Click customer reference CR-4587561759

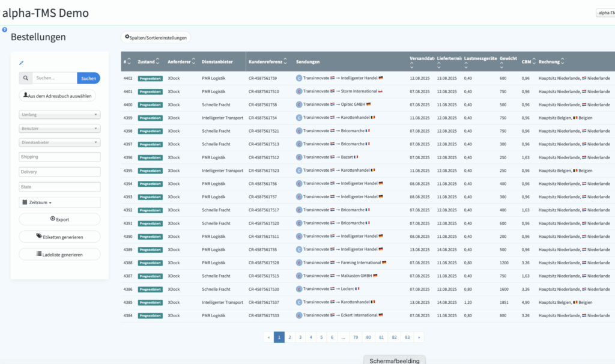pyautogui.click(x=263, y=79)
